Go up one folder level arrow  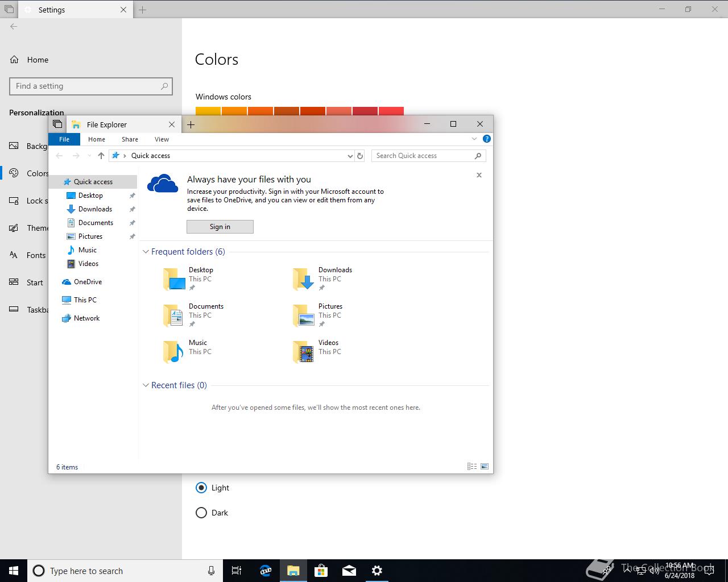pos(101,156)
